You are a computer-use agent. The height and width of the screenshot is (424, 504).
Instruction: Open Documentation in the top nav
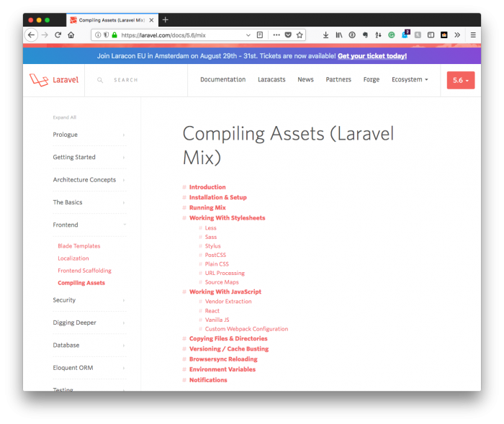[x=222, y=79]
